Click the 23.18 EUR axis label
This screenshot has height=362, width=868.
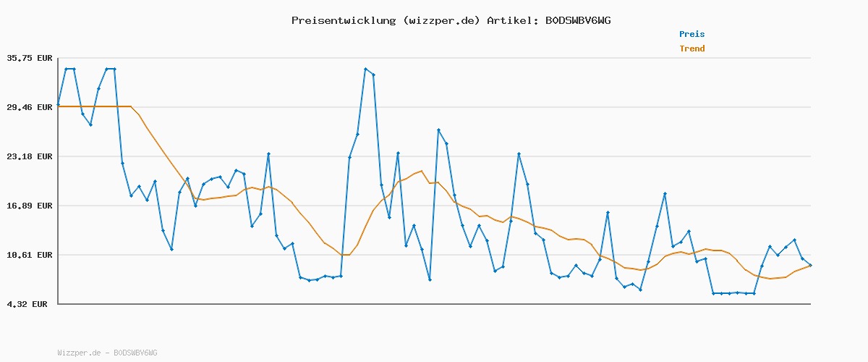pos(29,156)
